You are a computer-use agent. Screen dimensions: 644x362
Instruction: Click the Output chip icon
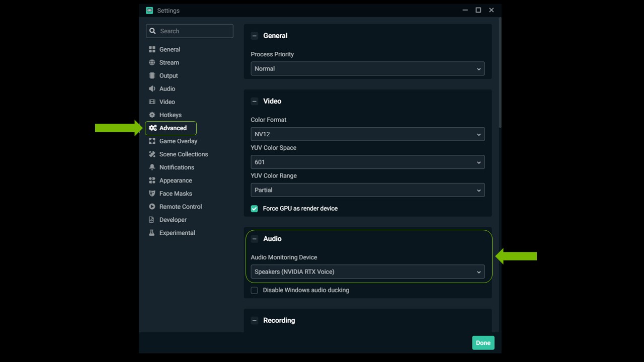point(152,75)
